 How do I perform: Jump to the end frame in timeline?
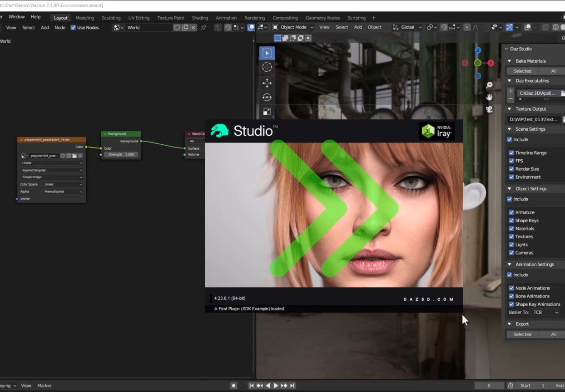click(292, 386)
